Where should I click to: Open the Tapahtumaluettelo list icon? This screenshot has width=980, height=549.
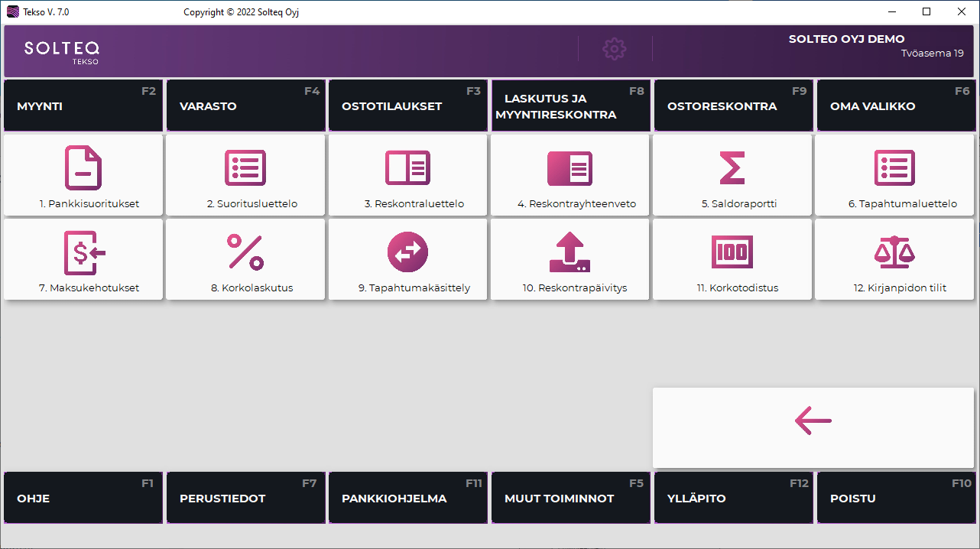pyautogui.click(x=894, y=167)
